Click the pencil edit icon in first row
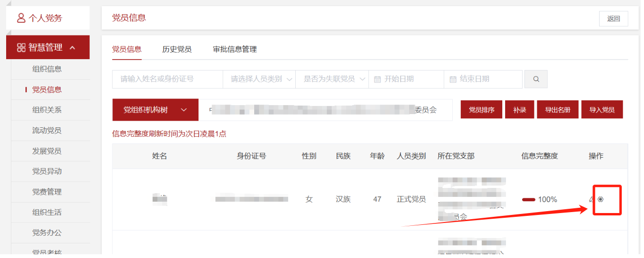 [x=592, y=199]
